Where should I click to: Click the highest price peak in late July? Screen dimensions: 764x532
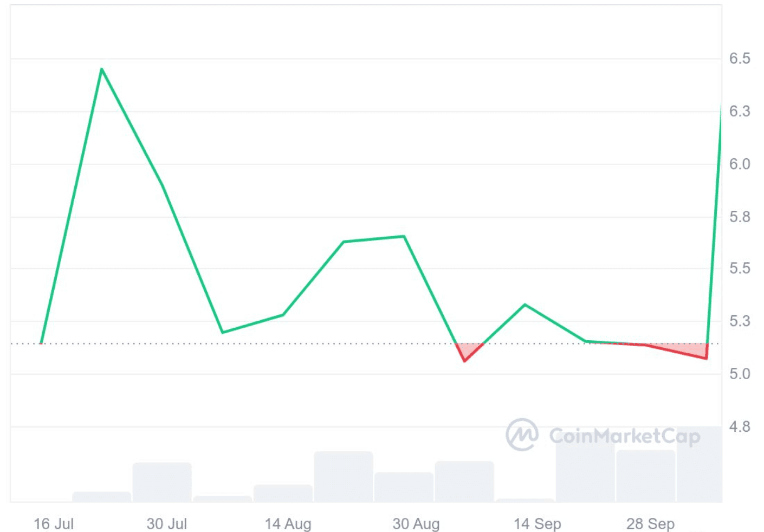[x=101, y=69]
